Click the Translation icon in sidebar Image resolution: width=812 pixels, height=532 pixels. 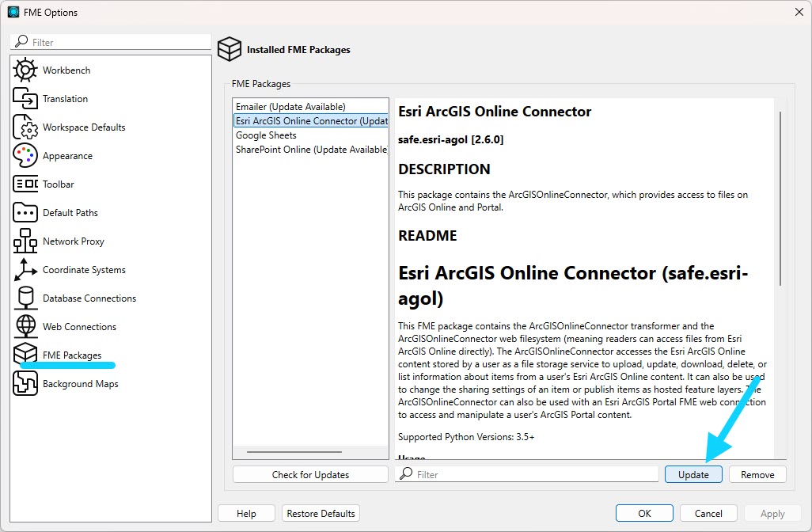[25, 98]
